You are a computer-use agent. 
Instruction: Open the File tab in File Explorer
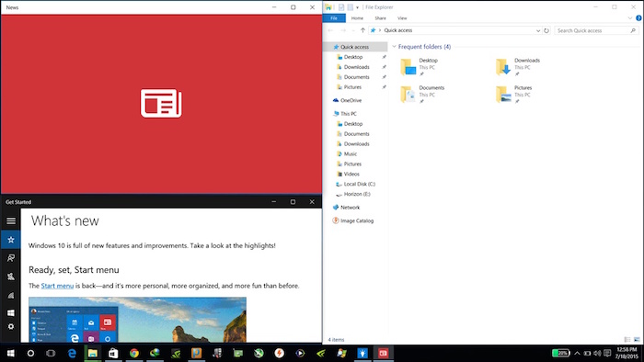[334, 18]
